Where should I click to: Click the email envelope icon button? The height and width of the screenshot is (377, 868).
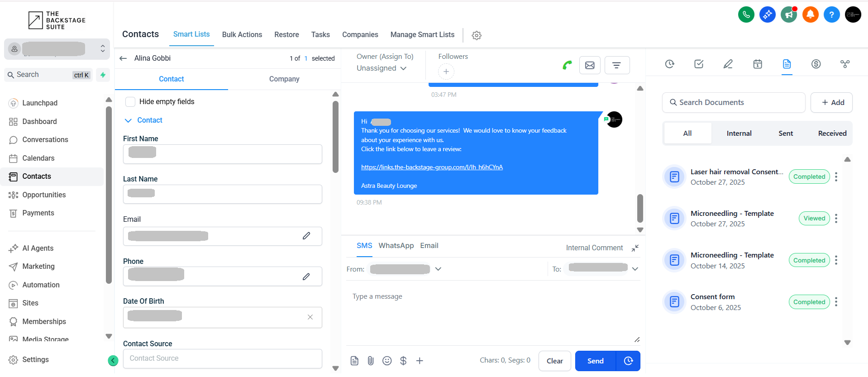coord(590,65)
